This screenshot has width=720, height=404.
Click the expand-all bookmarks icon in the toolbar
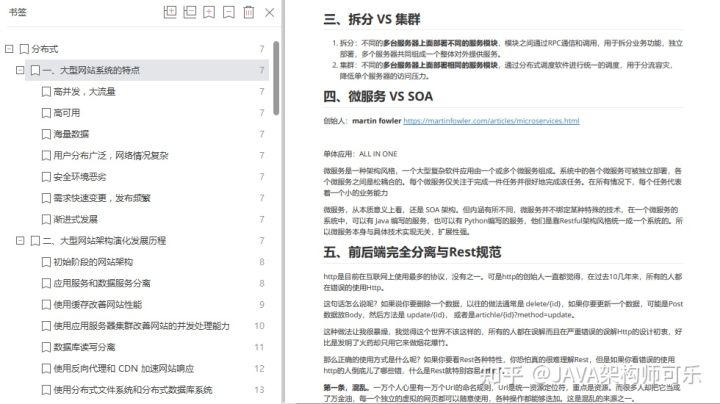point(170,12)
